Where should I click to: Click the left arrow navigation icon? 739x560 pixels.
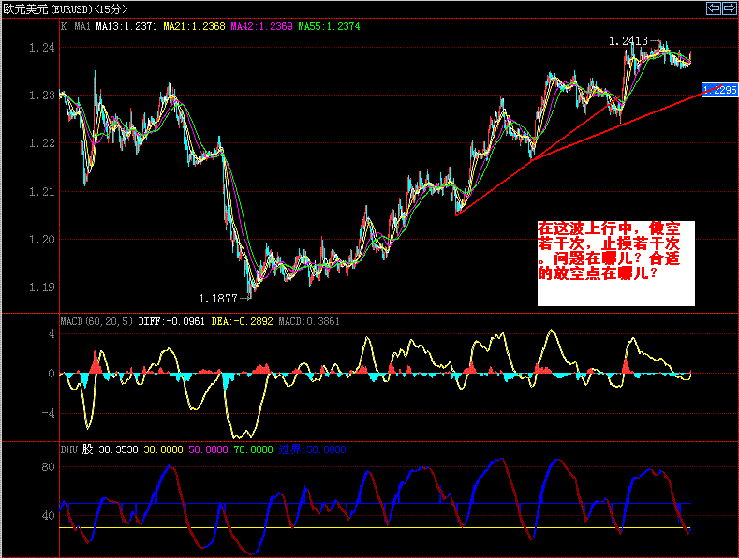tap(714, 8)
